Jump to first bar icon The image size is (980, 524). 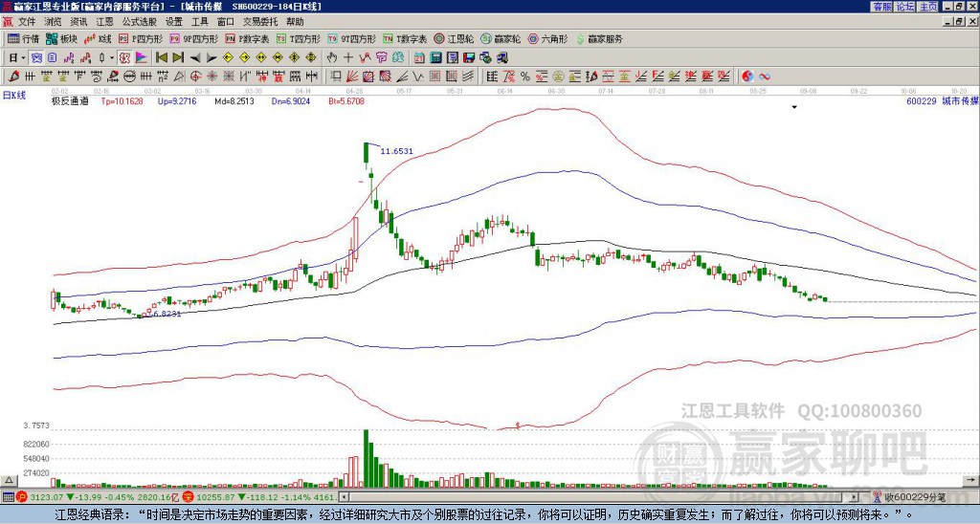point(161,58)
